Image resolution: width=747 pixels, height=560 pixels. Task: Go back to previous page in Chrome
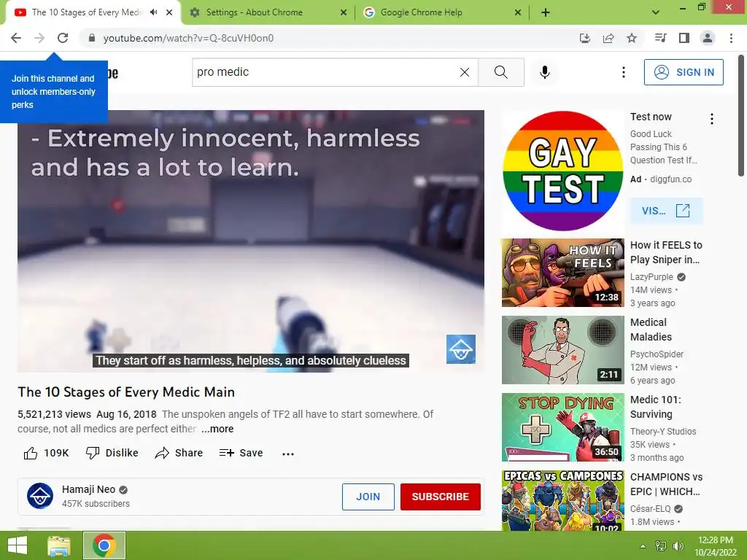[16, 38]
